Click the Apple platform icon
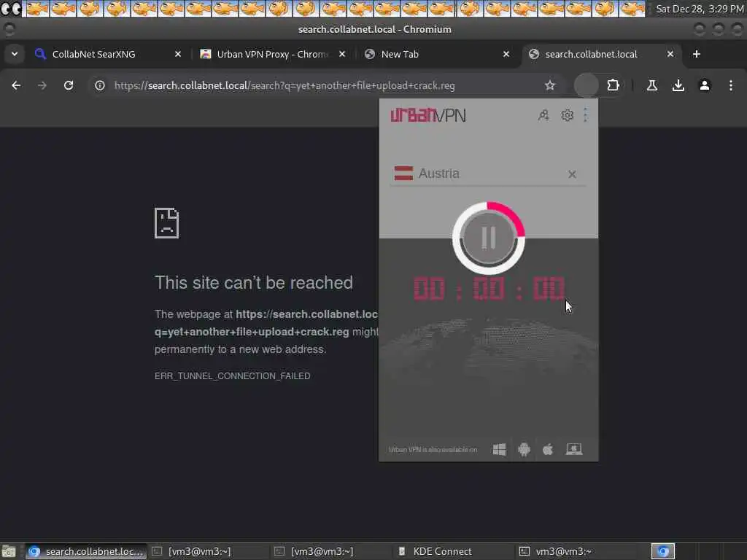 point(548,449)
